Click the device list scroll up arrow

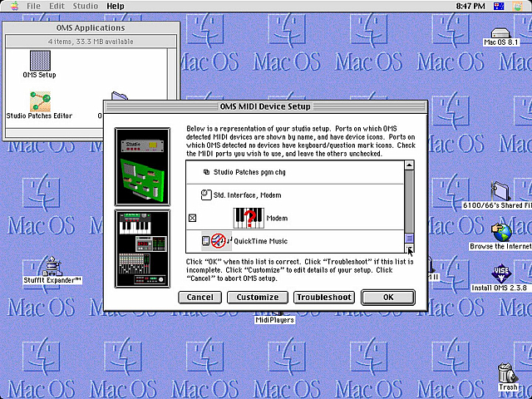point(409,165)
